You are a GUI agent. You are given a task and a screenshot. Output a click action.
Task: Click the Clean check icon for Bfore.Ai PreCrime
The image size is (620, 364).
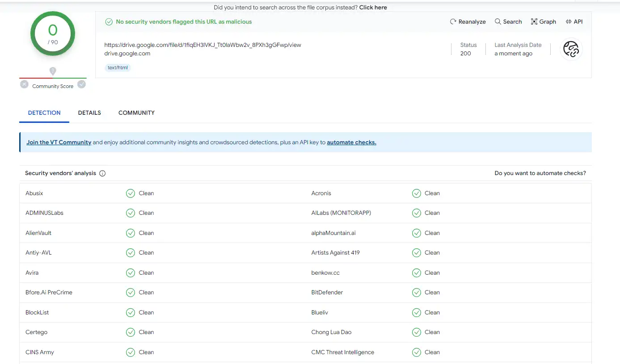(x=130, y=293)
